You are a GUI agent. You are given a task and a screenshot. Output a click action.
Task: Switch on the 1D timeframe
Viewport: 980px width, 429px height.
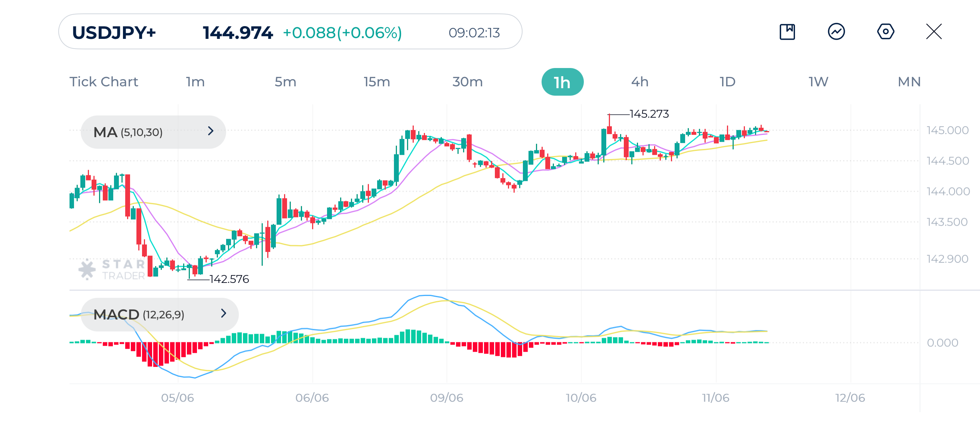click(727, 81)
